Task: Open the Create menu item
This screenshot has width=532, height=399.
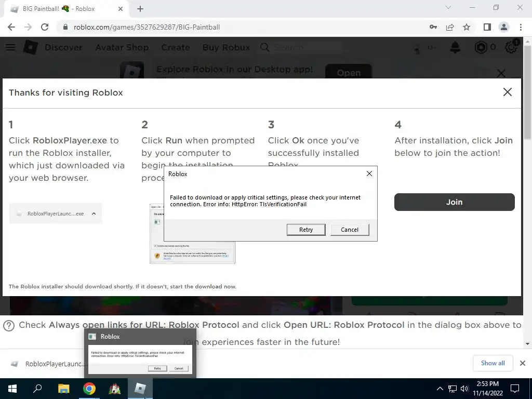Action: click(x=176, y=47)
